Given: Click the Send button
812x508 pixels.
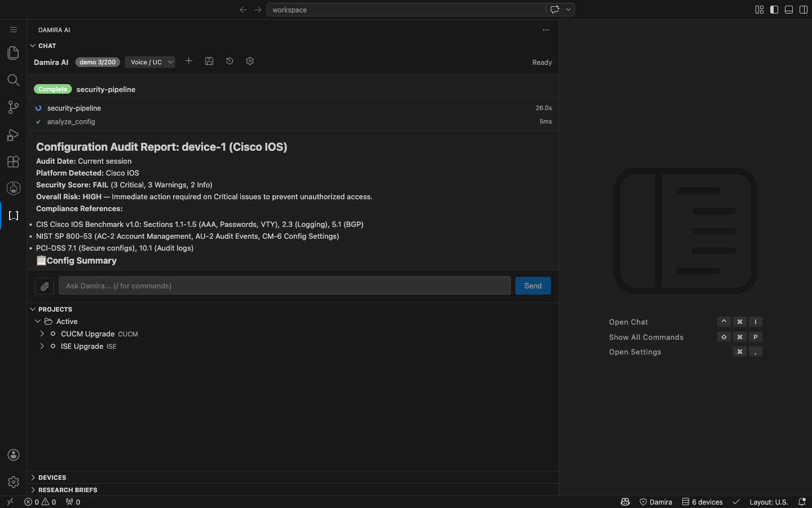Looking at the screenshot, I should click(533, 286).
